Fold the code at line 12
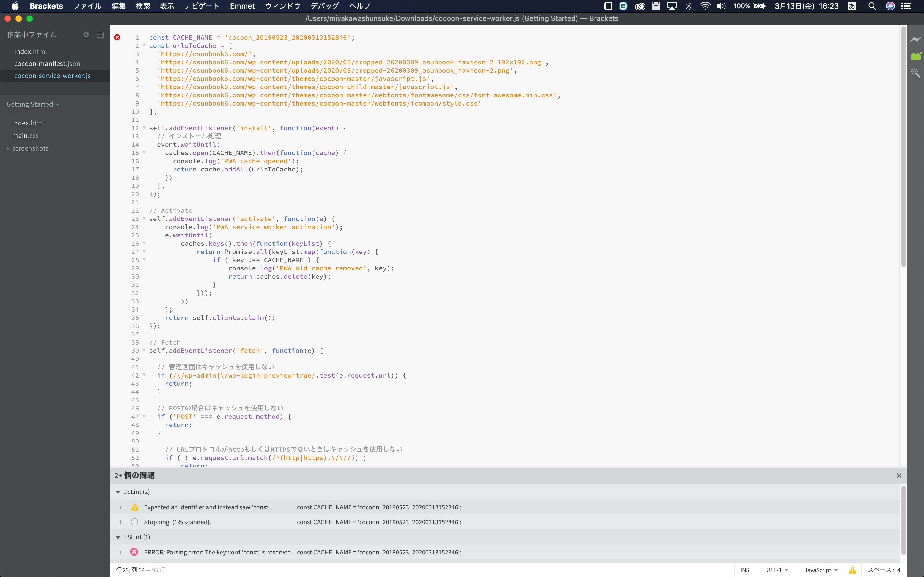The image size is (924, 577). coord(144,128)
